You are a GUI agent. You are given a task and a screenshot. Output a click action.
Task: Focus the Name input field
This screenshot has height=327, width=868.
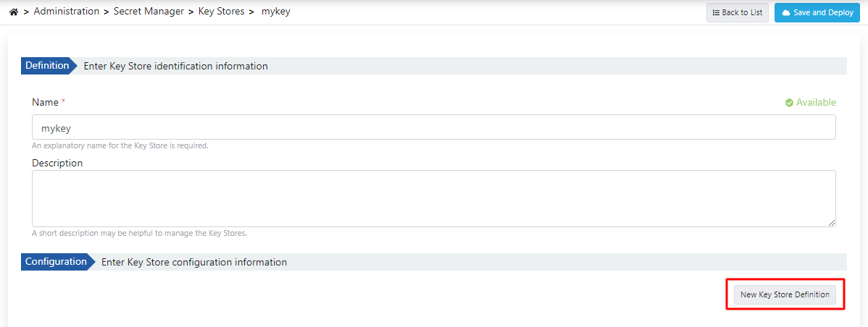point(433,127)
